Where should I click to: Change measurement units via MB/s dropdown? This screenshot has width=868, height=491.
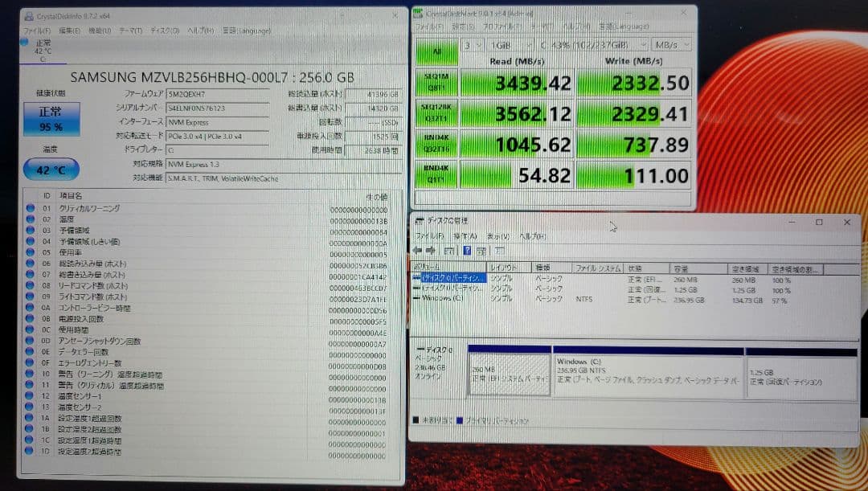[671, 46]
